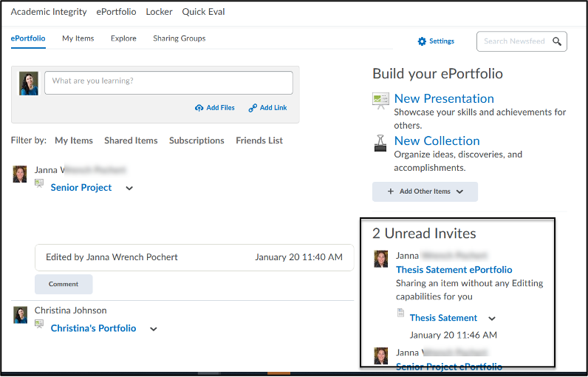Expand the Senior Project dropdown arrow

point(129,188)
